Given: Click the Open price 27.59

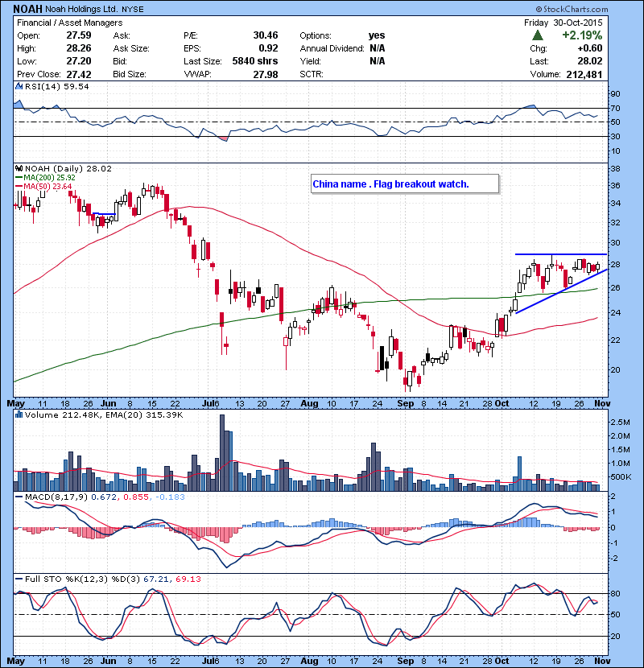Looking at the screenshot, I should pyautogui.click(x=78, y=35).
